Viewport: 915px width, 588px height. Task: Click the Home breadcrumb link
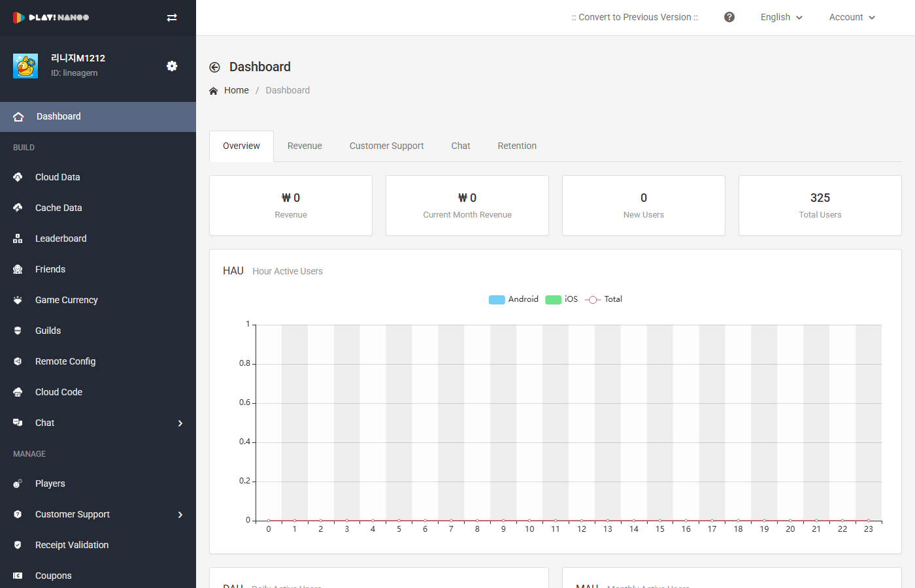pos(237,90)
